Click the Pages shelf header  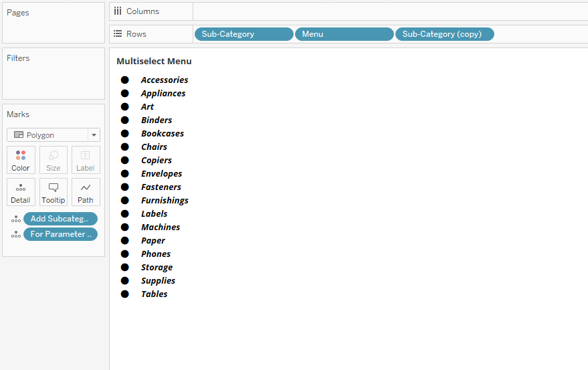17,13
